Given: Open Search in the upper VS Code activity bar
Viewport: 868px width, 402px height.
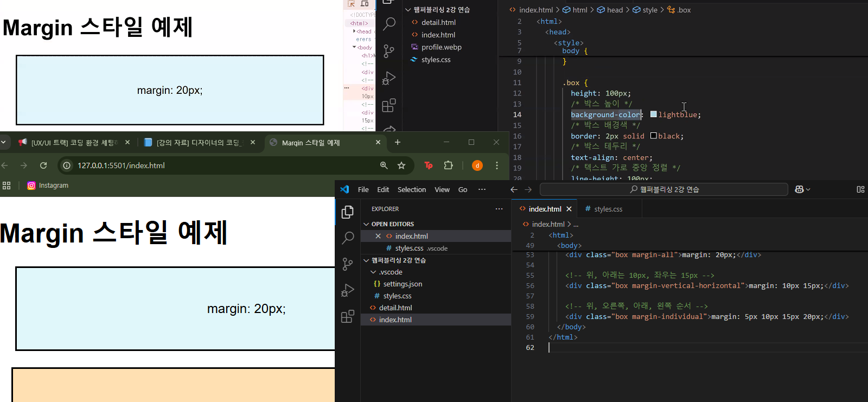Looking at the screenshot, I should tap(389, 24).
